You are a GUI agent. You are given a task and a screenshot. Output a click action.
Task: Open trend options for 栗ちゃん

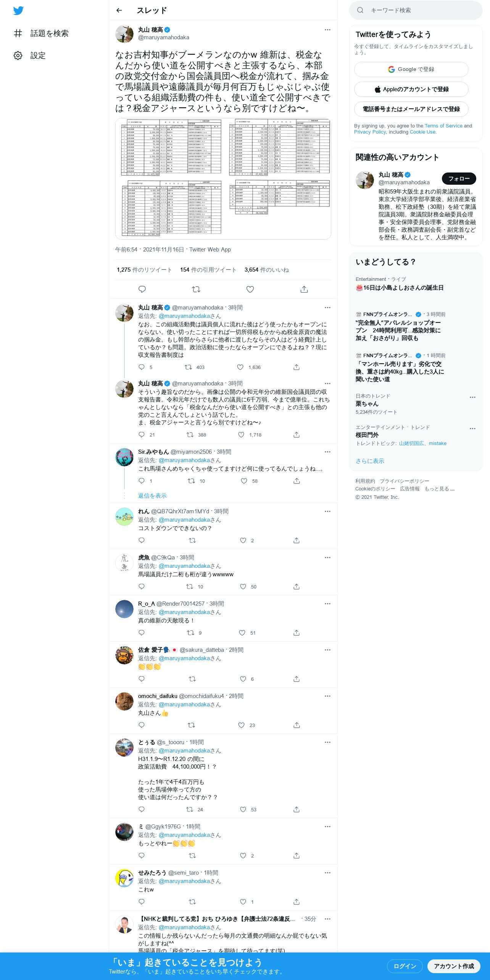click(472, 397)
